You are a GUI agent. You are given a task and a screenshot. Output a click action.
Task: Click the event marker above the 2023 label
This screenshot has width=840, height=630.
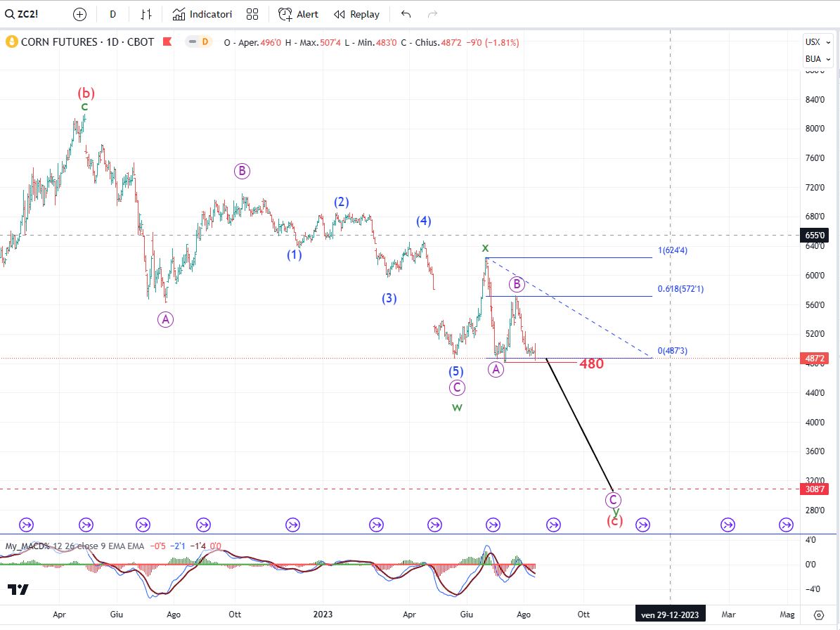292,525
